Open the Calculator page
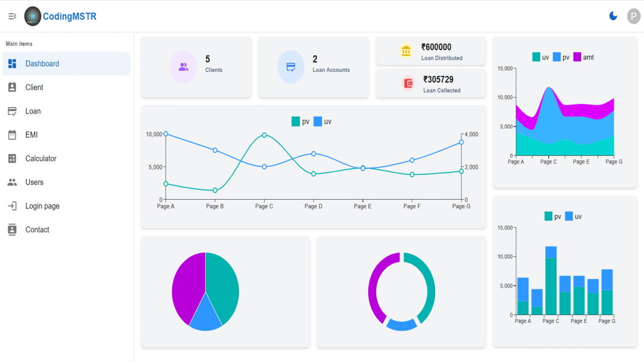 (66, 158)
